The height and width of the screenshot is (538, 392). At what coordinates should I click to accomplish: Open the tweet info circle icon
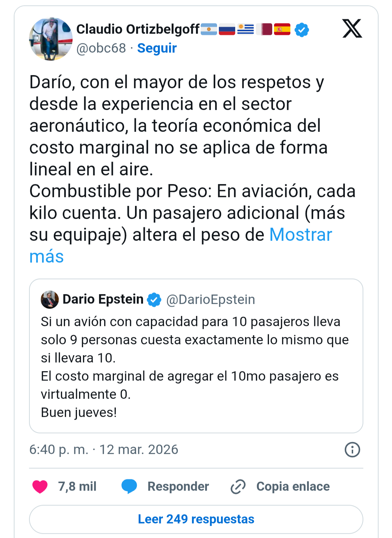coord(352,450)
